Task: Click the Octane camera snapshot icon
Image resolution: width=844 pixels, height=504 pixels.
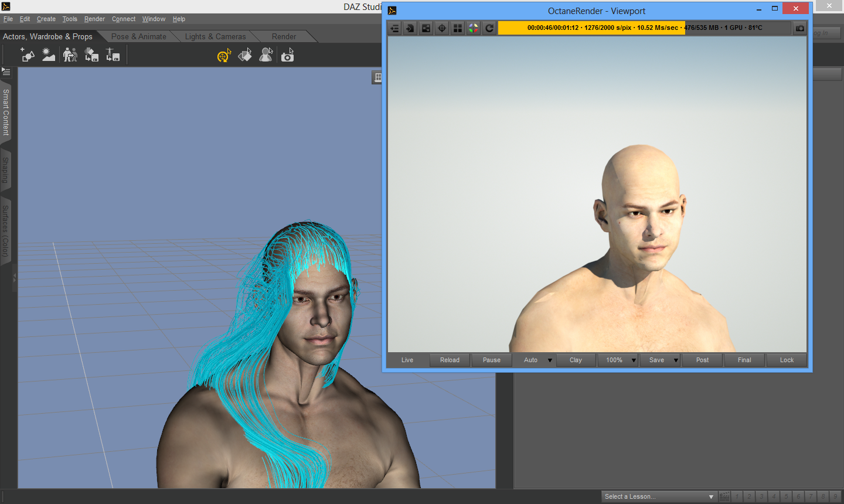Action: coord(800,28)
